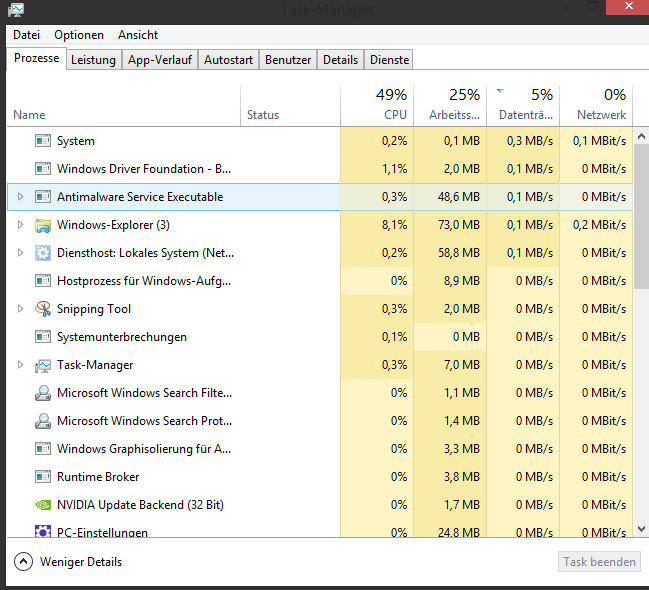This screenshot has width=649, height=590.
Task: Select the Systemunterbrechungen process name
Action: (x=122, y=337)
